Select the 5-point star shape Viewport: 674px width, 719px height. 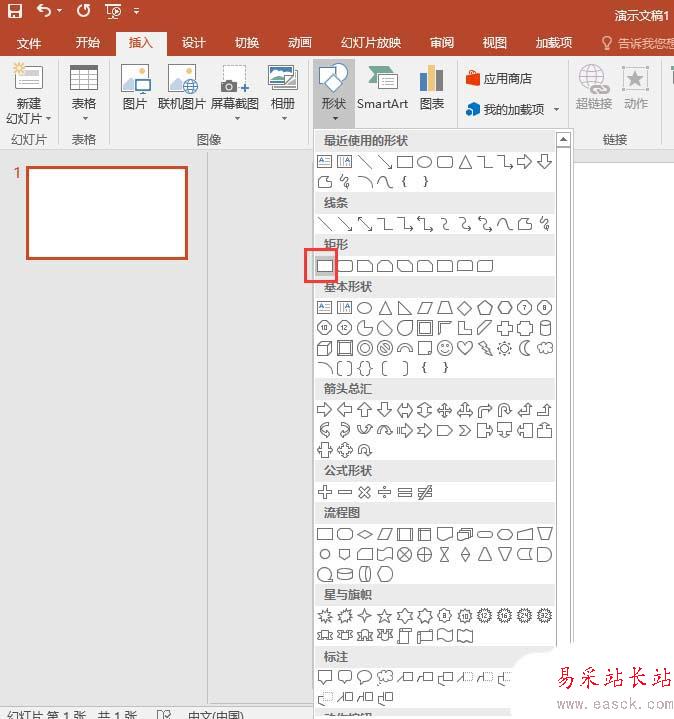[384, 615]
